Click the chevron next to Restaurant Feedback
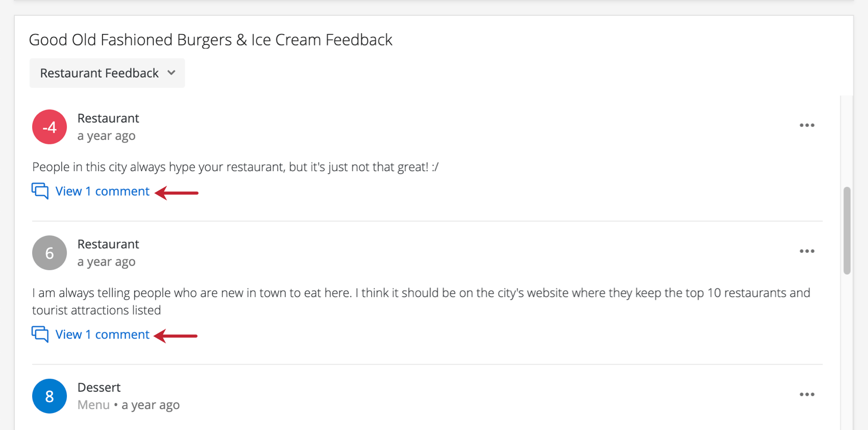Screen dimensions: 868x430 click(171, 73)
